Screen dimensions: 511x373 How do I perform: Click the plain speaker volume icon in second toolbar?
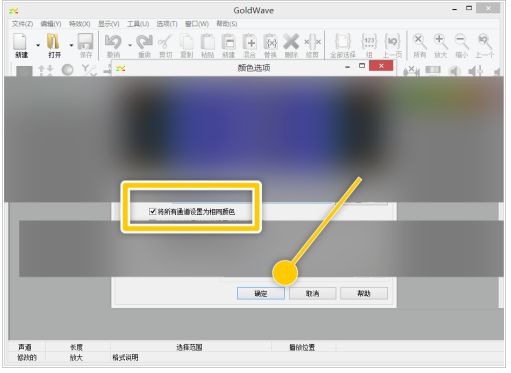454,71
